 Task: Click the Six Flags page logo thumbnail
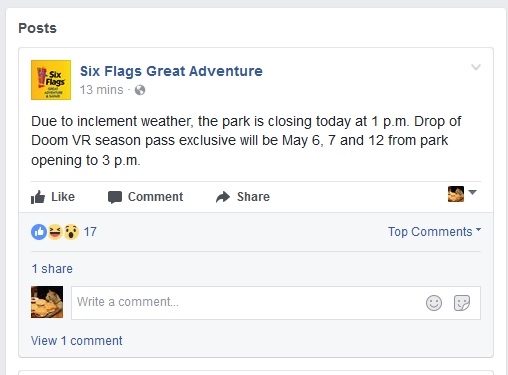tap(51, 80)
